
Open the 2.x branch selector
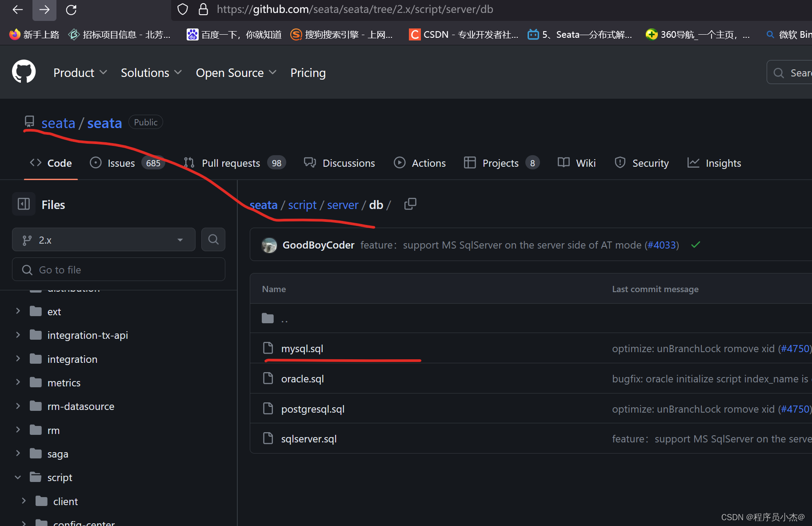click(104, 240)
